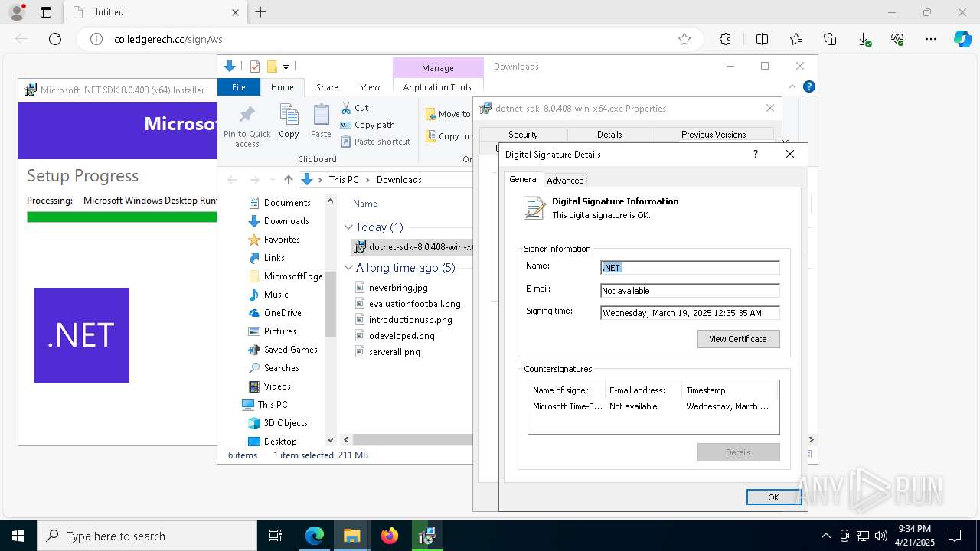Click This PC in the address breadcrumb
980x551 pixels.
[344, 180]
